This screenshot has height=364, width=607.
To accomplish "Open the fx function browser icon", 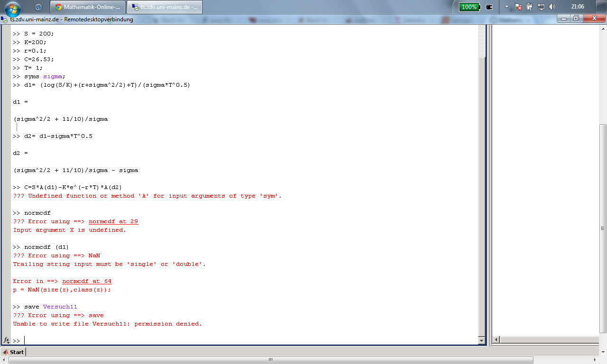I will 7,340.
